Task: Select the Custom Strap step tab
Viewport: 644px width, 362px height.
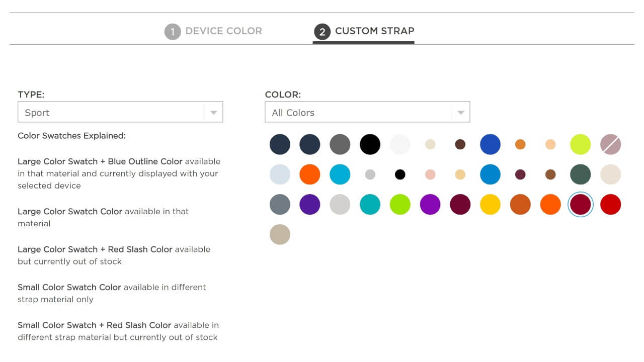Action: tap(374, 31)
